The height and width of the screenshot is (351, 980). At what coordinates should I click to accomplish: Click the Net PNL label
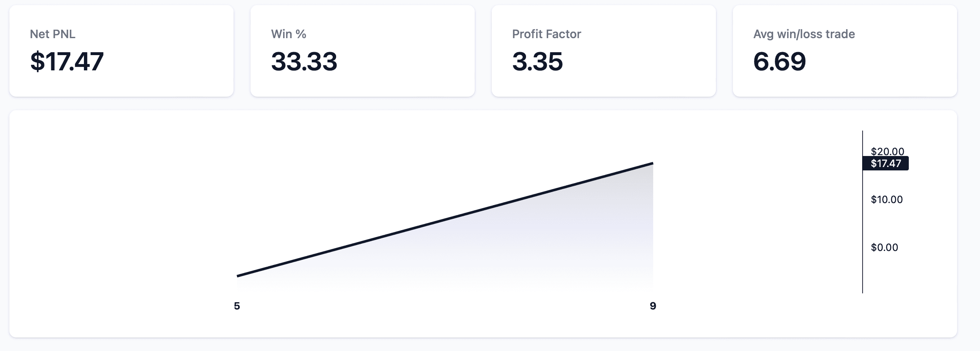click(53, 34)
